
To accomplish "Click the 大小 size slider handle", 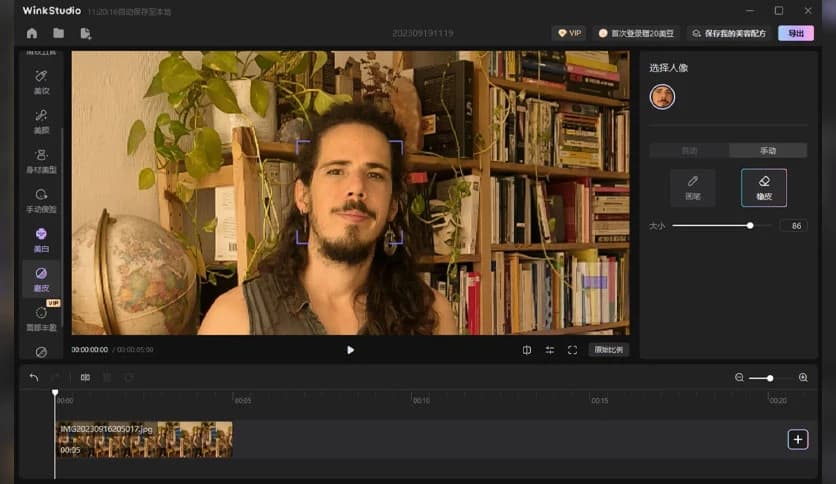I will (x=750, y=226).
